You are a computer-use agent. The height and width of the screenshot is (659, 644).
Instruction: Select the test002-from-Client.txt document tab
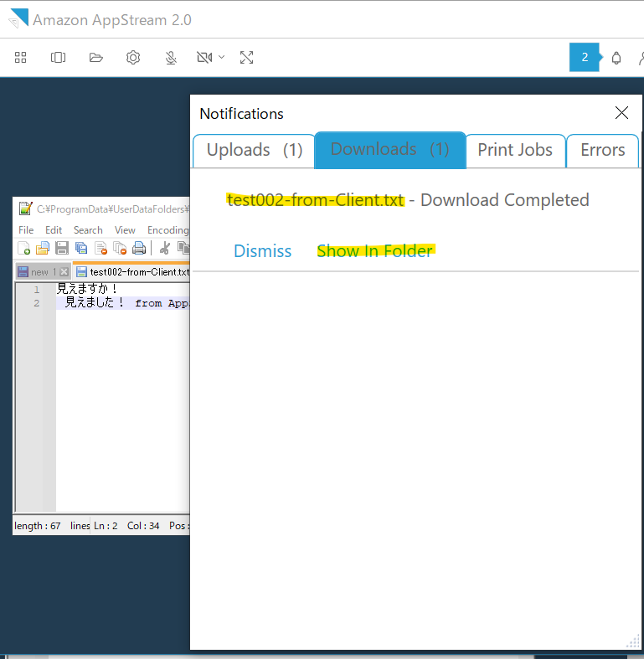[132, 271]
